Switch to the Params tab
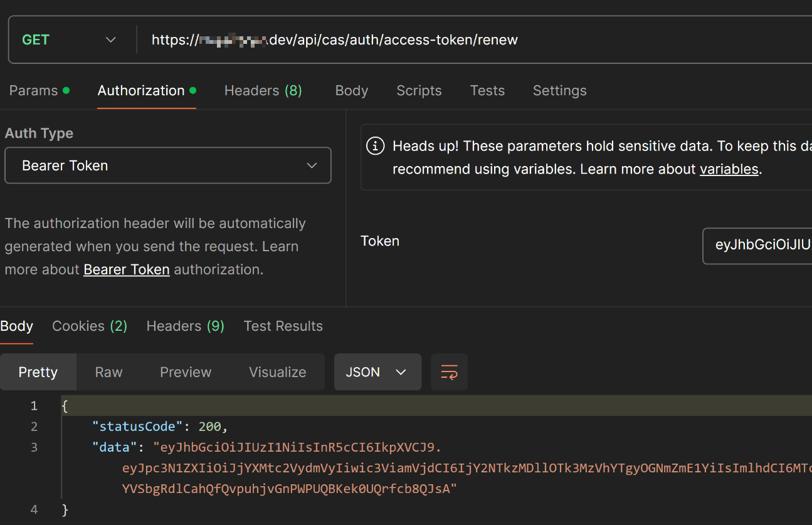 (39, 90)
